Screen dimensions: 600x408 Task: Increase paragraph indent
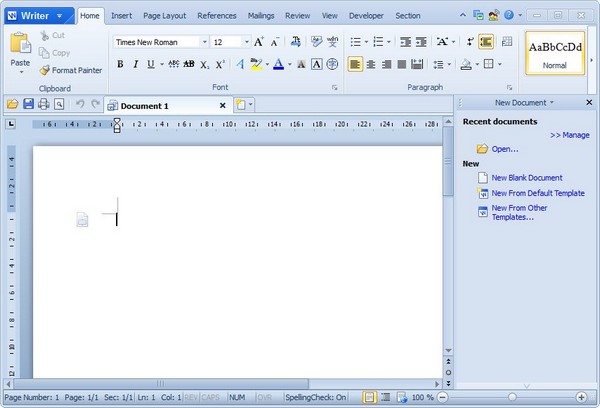(x=421, y=42)
